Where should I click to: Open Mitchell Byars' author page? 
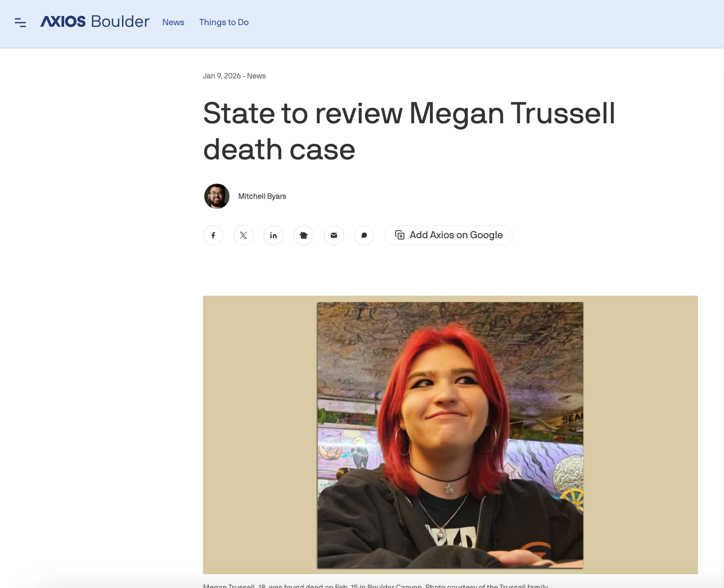pos(262,196)
